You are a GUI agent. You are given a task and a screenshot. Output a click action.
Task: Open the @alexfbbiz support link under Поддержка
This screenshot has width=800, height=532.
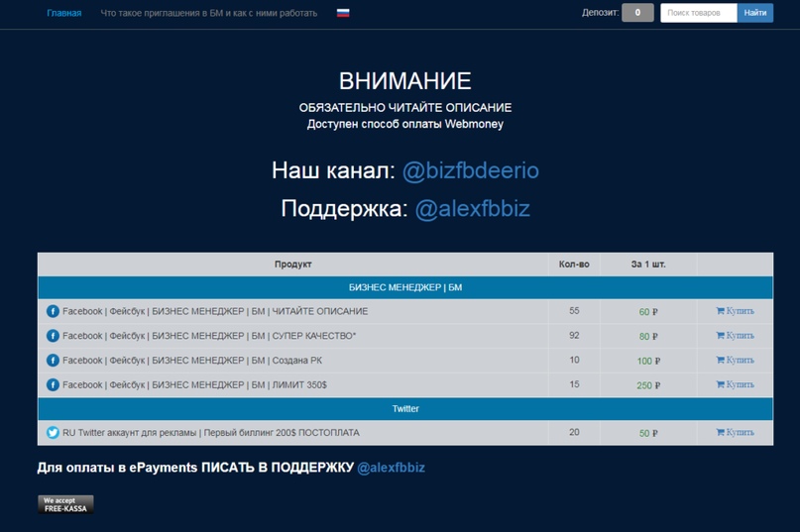click(473, 209)
